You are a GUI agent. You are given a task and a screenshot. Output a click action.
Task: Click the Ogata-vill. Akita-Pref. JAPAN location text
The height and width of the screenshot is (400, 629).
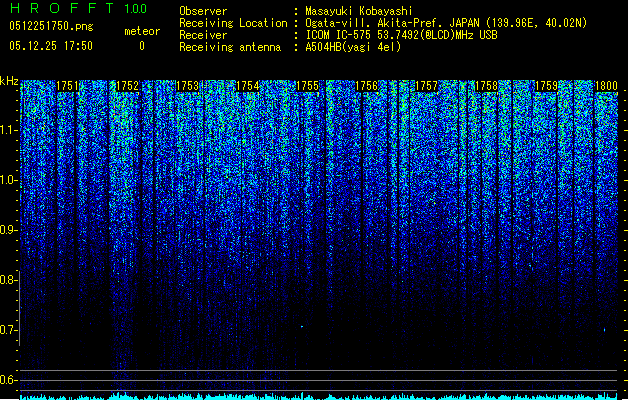(x=446, y=23)
